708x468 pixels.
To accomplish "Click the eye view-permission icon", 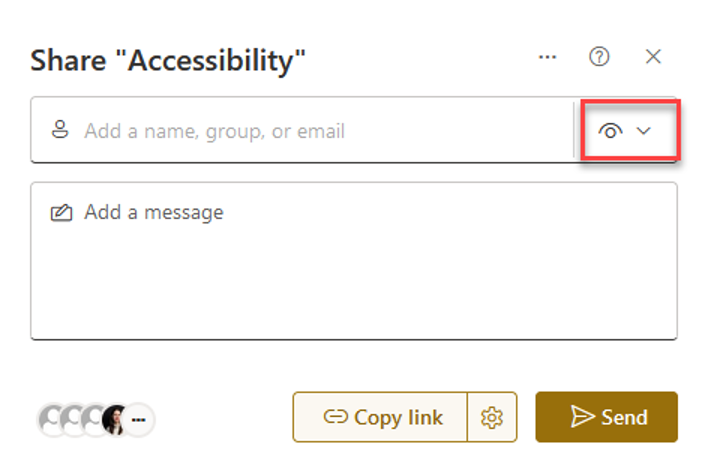I will [x=610, y=131].
